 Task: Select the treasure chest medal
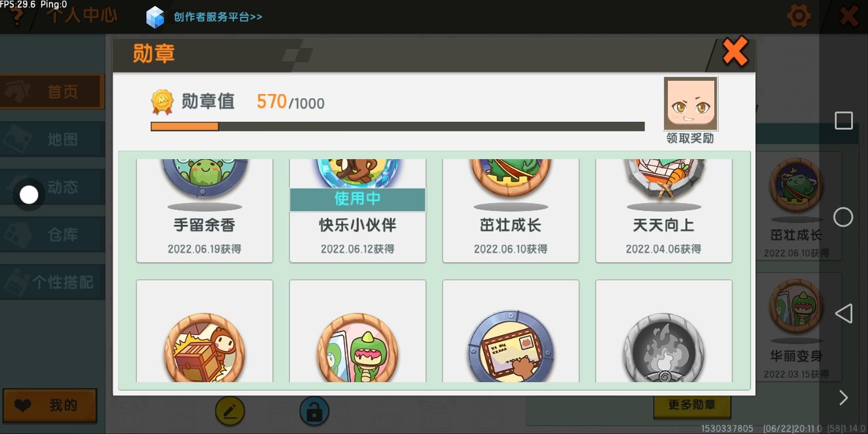204,331
